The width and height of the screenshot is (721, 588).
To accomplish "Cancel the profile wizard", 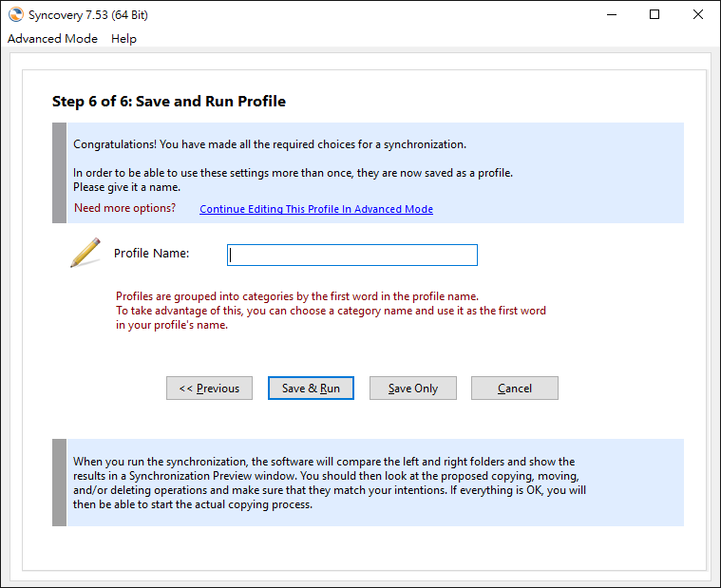I will [x=515, y=389].
